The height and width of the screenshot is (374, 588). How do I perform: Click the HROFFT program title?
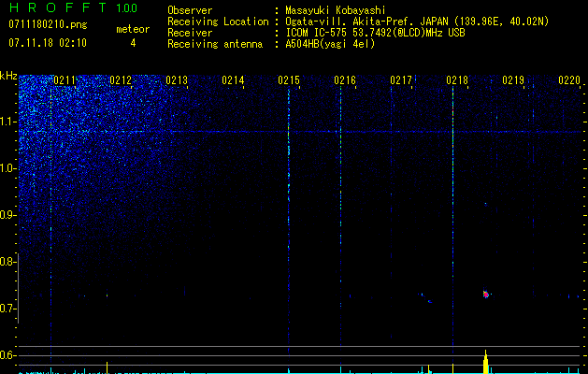click(58, 7)
